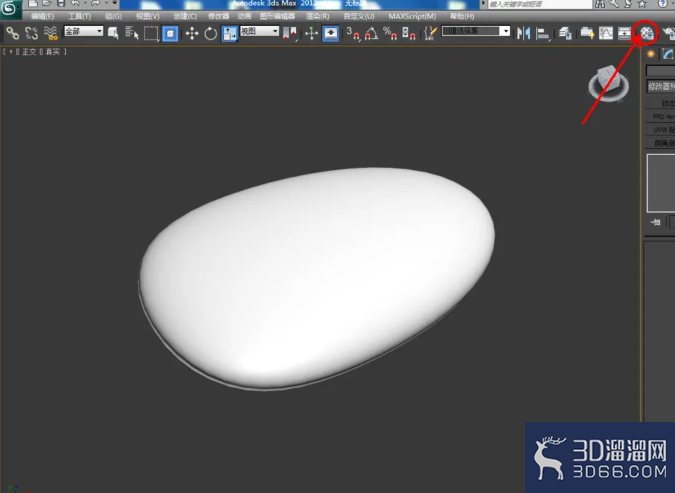The image size is (675, 493).
Task: Toggle the Keyboard Shortcut Override button
Action: (x=331, y=33)
